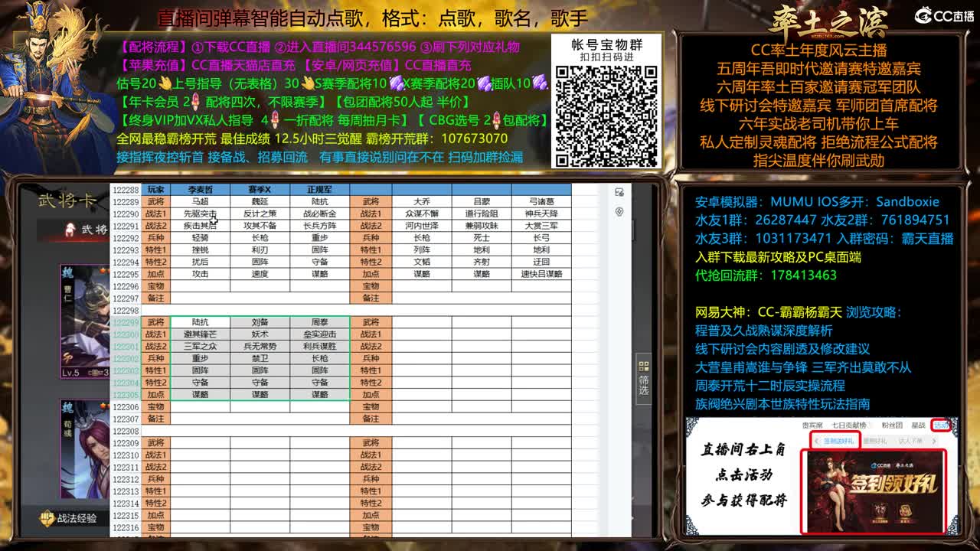This screenshot has width=980, height=551.
Task: Select the 刘备 cell
Action: coord(260,322)
